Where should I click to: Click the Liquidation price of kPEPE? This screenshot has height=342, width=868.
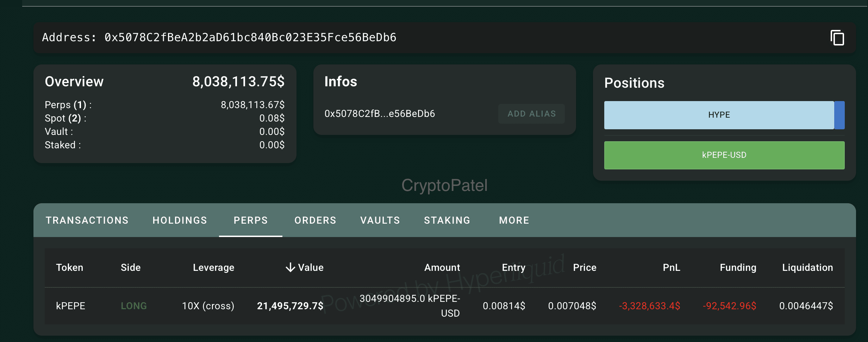(807, 306)
